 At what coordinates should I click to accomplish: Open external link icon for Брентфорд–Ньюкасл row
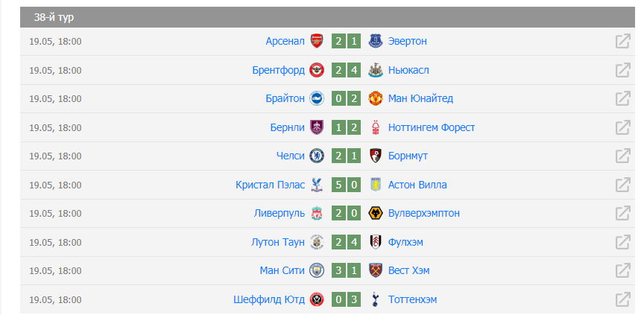coord(622,70)
